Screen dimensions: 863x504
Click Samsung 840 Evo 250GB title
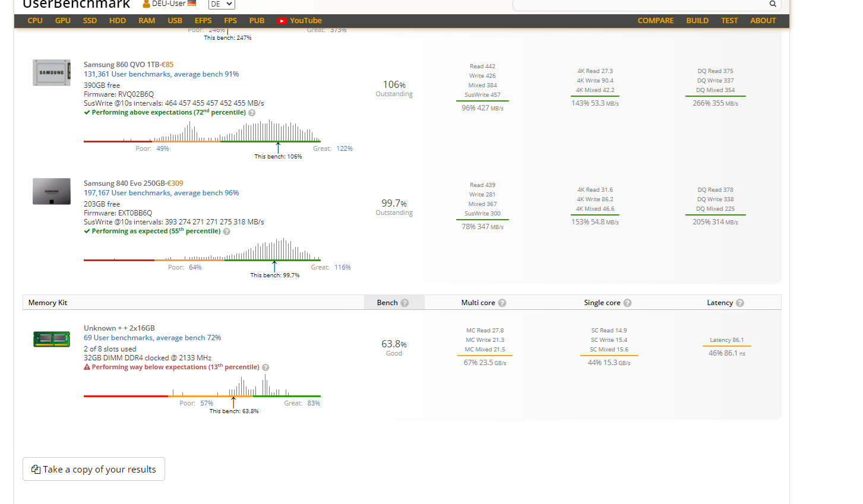125,183
